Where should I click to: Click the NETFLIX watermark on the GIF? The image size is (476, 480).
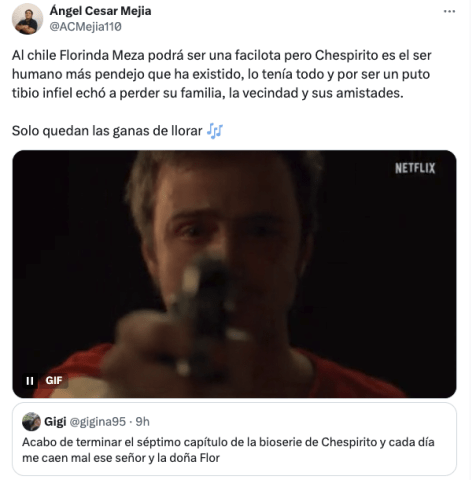click(415, 168)
